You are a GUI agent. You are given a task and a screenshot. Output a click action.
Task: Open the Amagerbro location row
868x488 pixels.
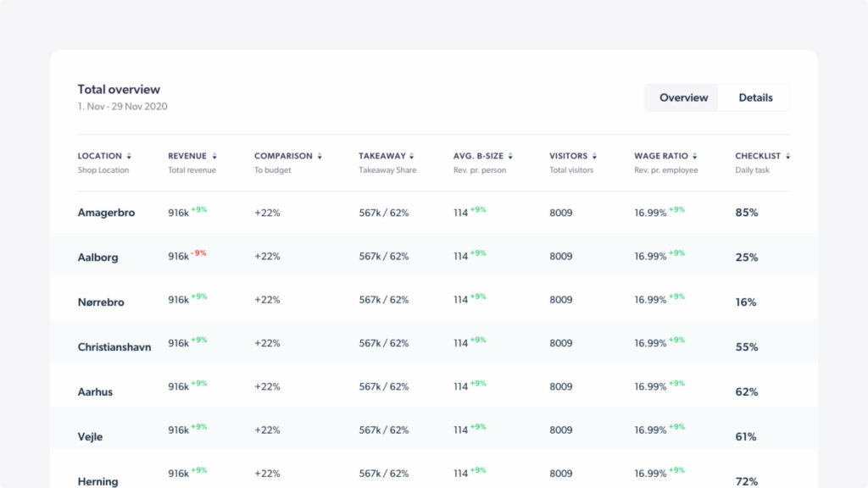[106, 213]
